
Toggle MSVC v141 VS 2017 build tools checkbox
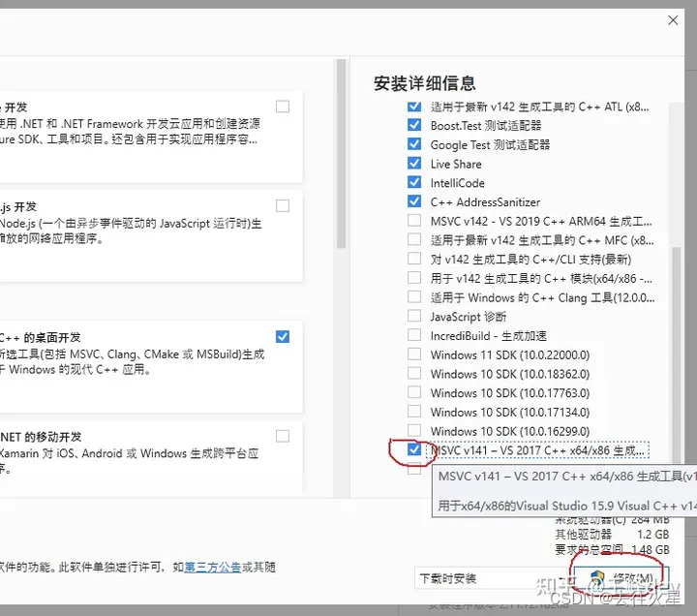click(x=414, y=449)
